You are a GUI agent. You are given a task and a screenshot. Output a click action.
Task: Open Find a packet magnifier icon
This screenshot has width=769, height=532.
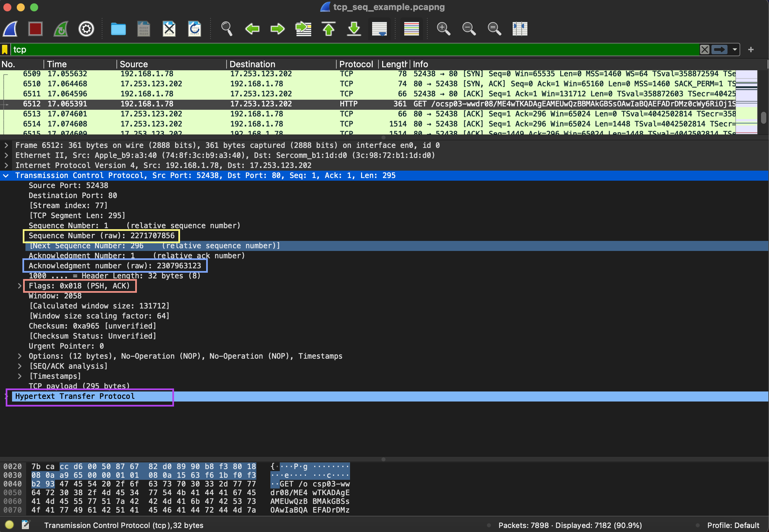tap(227, 29)
